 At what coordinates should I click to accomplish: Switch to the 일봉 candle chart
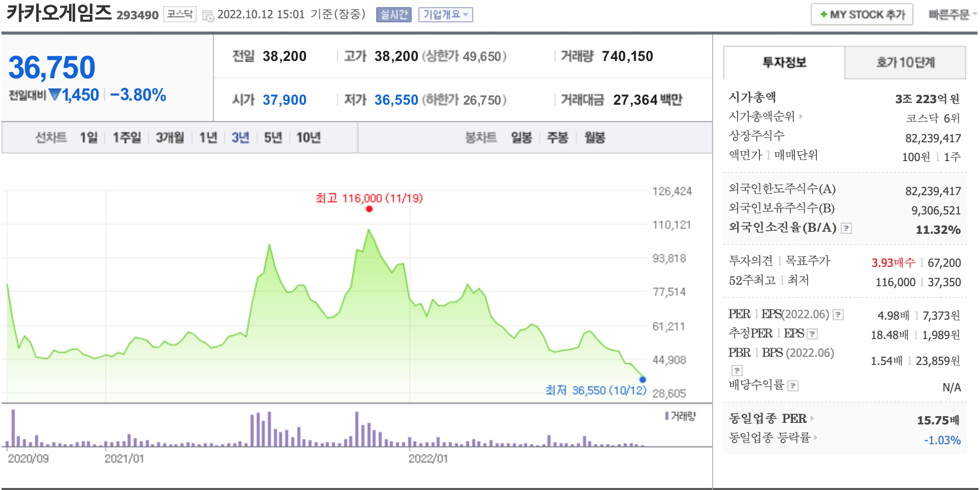pyautogui.click(x=522, y=137)
